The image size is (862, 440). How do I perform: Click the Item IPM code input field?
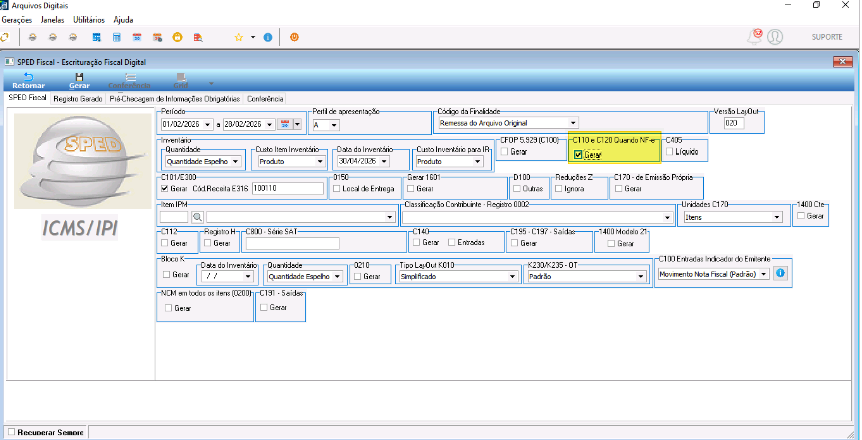point(174,217)
